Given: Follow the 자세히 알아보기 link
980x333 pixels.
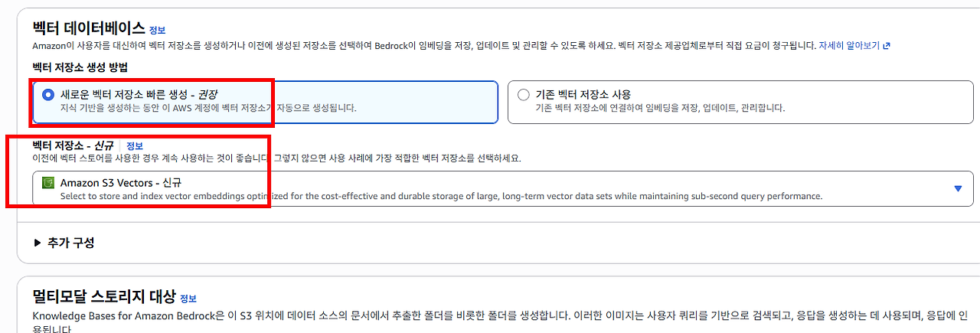Looking at the screenshot, I should click(849, 46).
